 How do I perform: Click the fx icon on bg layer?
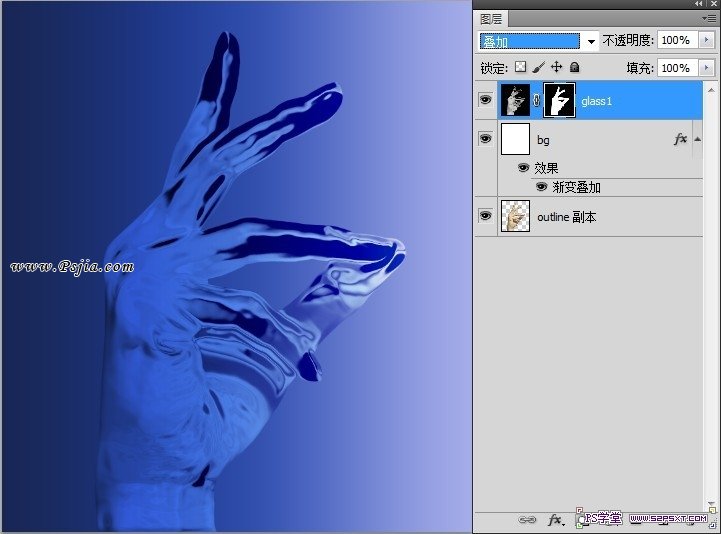[x=681, y=139]
